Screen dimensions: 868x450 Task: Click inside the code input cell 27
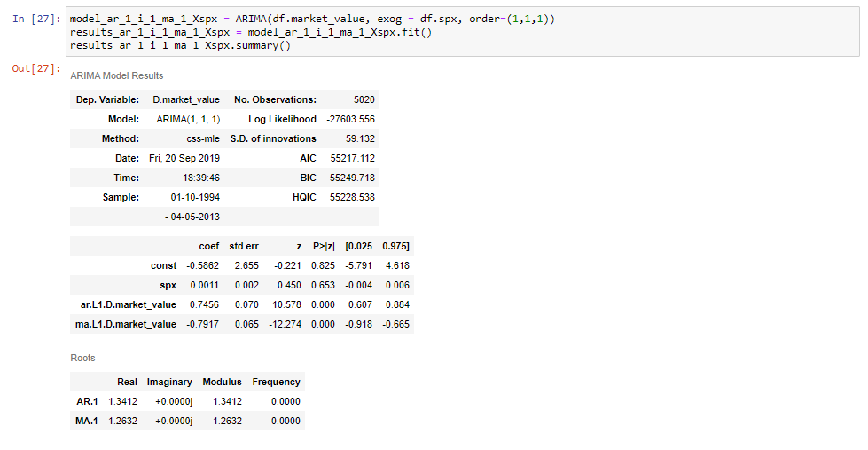coord(462,32)
